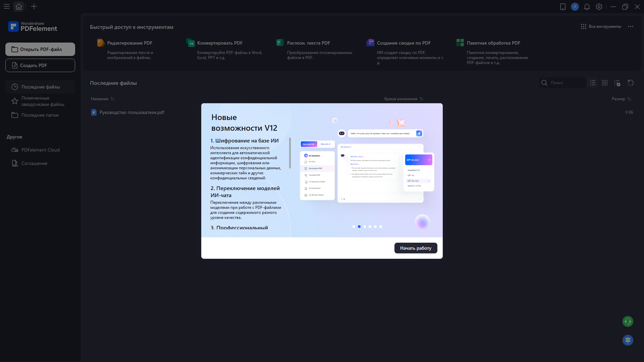The image size is (644, 362).
Task: Launch the Batch PDF processing icon
Action: point(460,43)
